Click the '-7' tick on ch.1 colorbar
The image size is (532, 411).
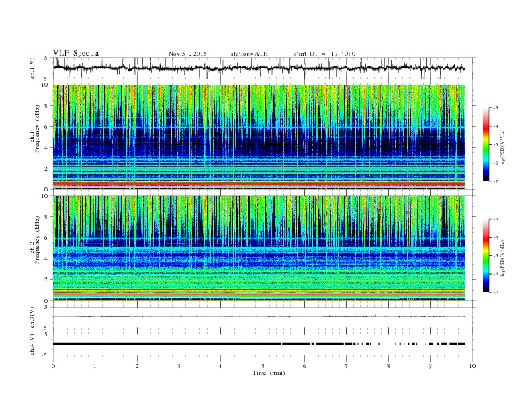495,181
